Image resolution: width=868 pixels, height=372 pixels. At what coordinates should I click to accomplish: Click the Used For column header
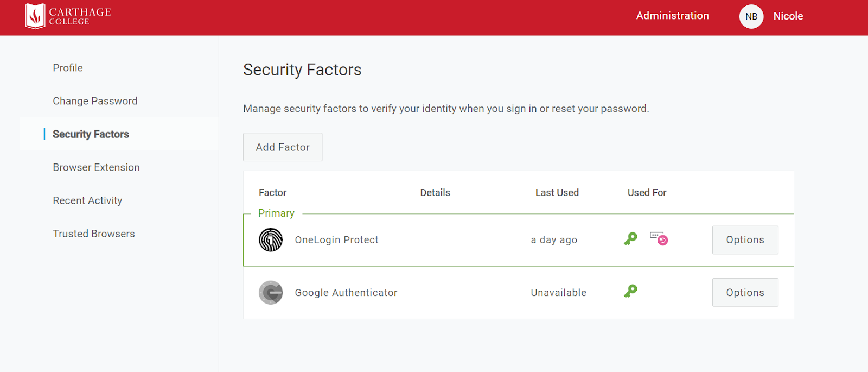click(x=647, y=193)
